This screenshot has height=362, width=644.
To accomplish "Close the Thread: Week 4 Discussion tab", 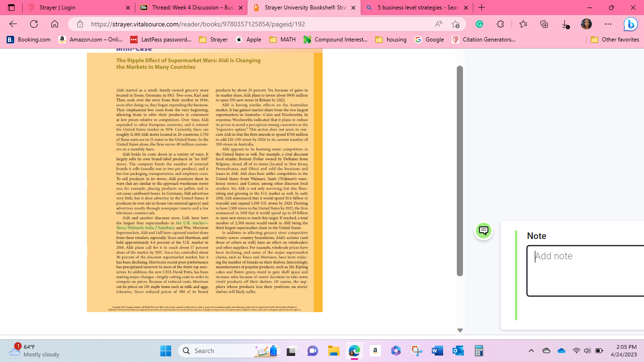I will pos(241,8).
